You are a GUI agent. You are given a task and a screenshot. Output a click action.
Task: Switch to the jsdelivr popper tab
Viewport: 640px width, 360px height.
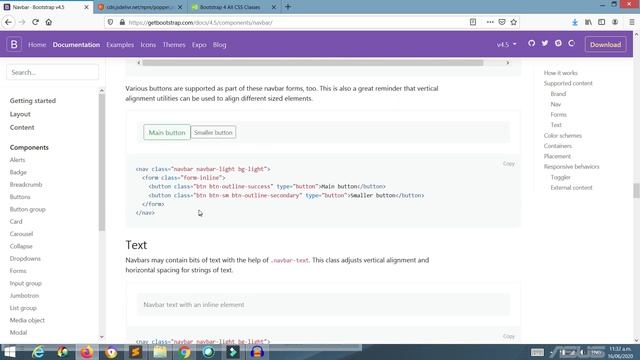(x=140, y=7)
